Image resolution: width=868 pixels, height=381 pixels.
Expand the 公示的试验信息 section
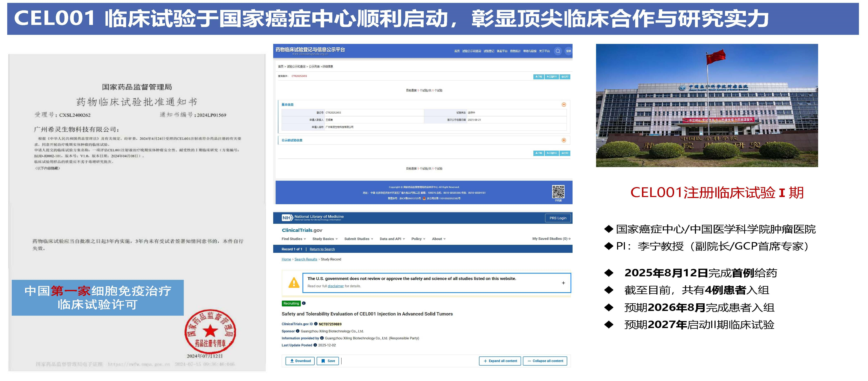[x=564, y=140]
